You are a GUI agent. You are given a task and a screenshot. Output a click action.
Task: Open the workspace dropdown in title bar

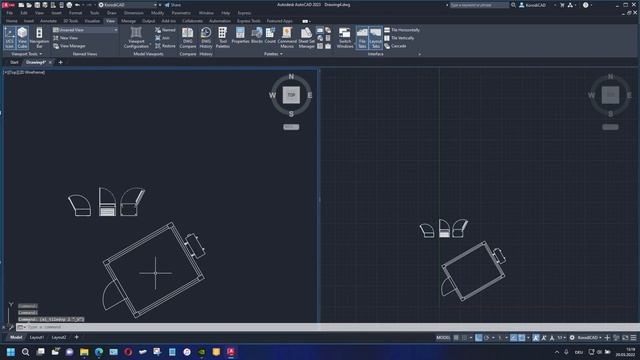click(x=128, y=5)
